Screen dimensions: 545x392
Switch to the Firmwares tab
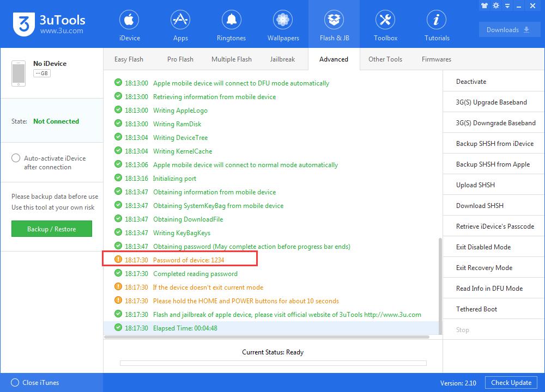[x=436, y=59]
